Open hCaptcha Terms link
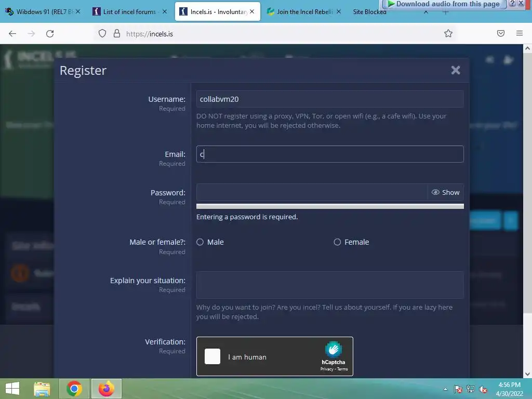Image resolution: width=532 pixels, height=399 pixels. [342, 369]
